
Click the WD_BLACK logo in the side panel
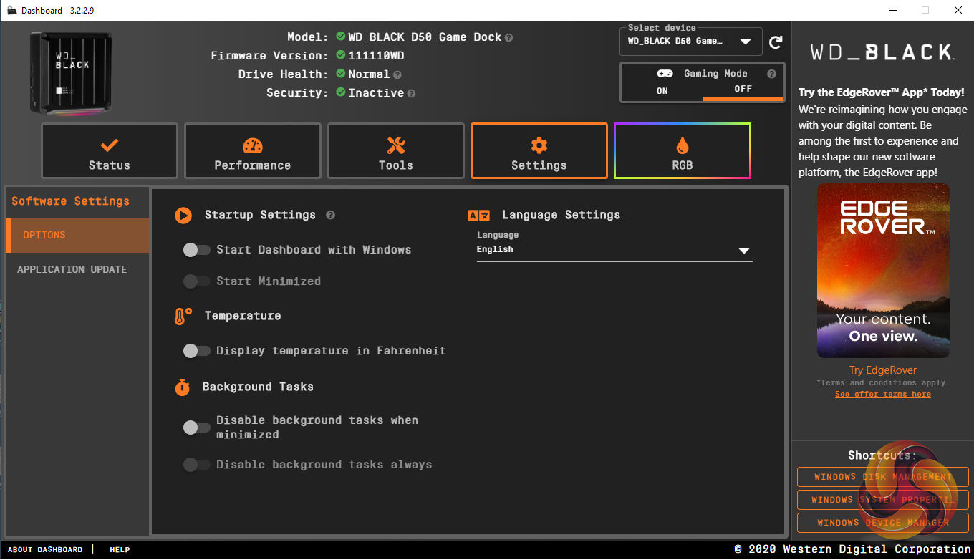point(882,52)
